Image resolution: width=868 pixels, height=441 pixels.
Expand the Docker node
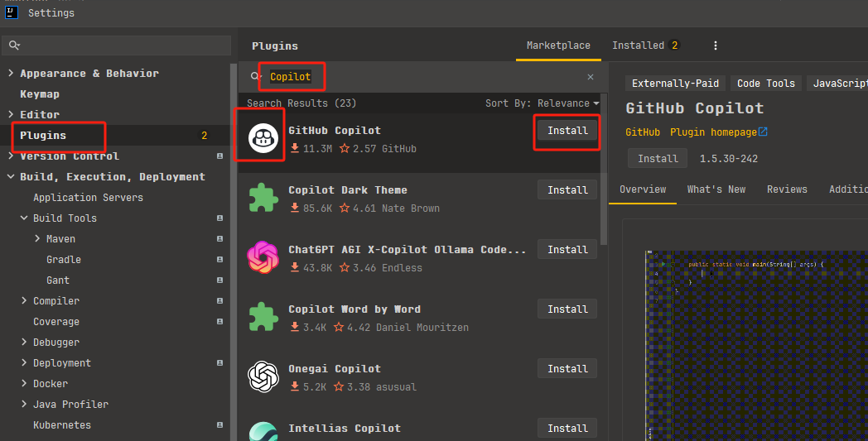[24, 383]
